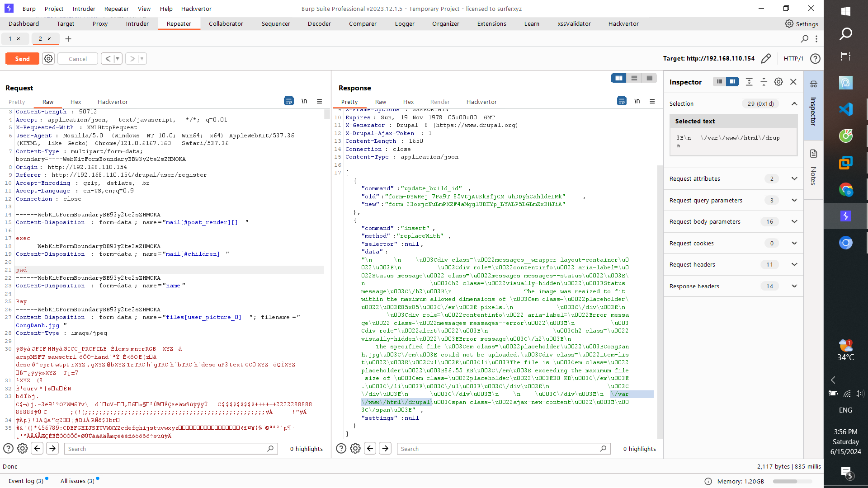Viewport: 868px width, 488px height.
Task: Expand Response headers section
Action: (794, 286)
